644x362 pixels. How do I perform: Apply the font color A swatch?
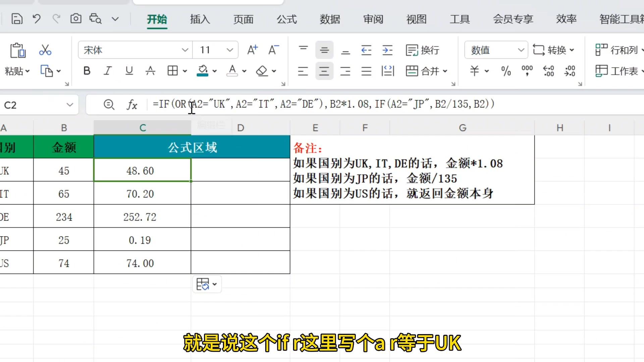(232, 71)
